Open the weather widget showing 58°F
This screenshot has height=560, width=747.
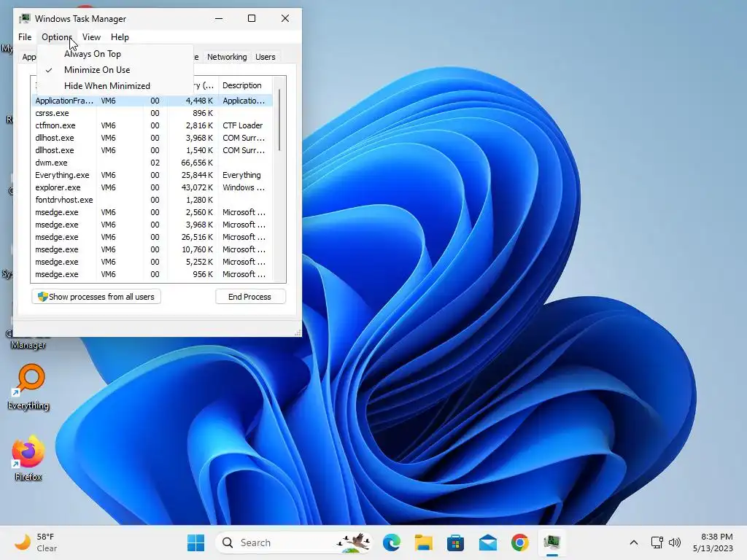35,542
